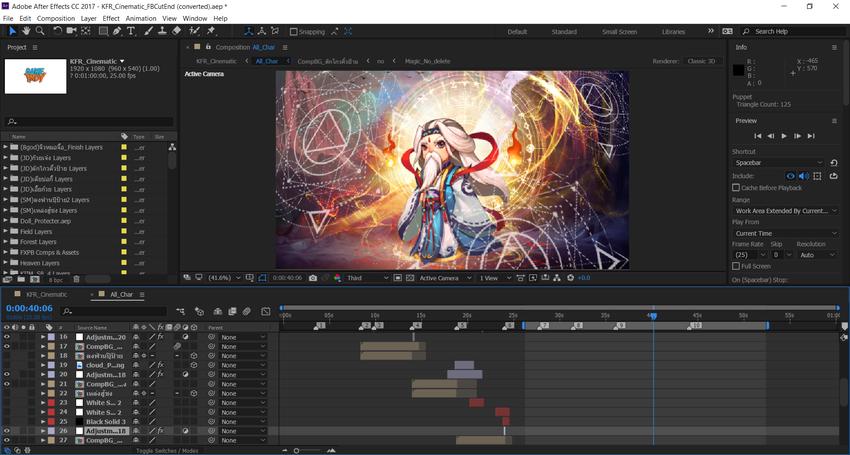Select the Zoom magnifier tool

(x=40, y=31)
